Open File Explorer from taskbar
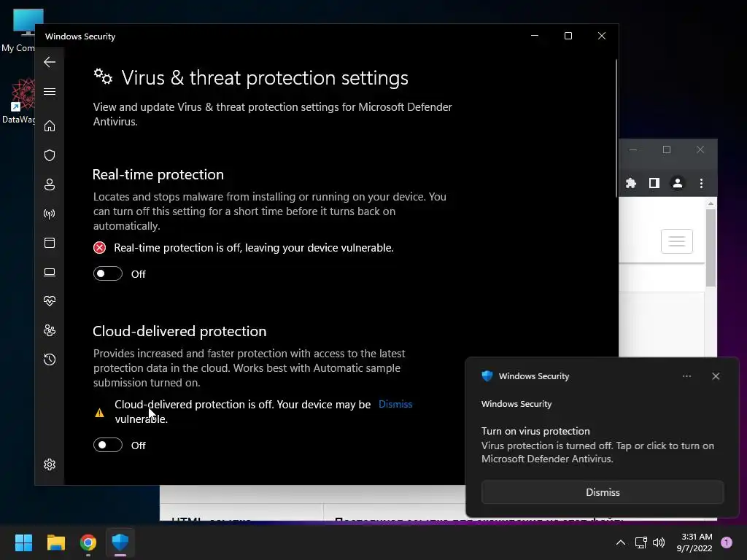The width and height of the screenshot is (747, 560). click(55, 542)
